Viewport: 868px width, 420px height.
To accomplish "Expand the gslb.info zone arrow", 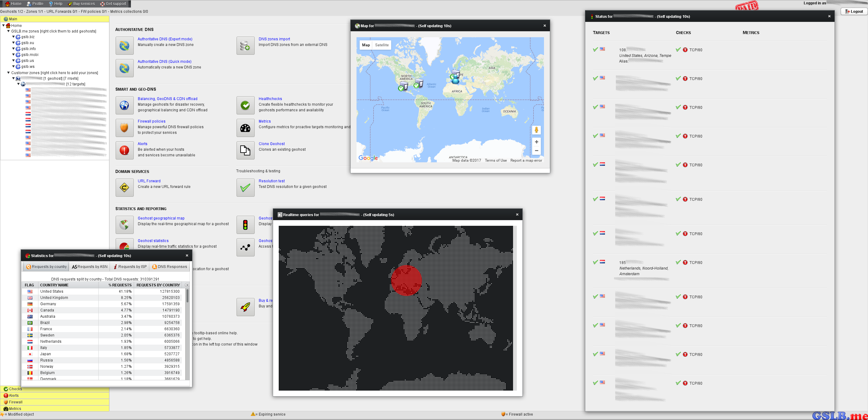I will (13, 48).
